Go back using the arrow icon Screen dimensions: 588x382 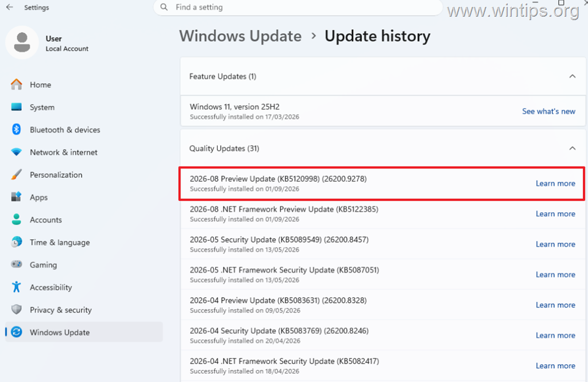pyautogui.click(x=10, y=7)
